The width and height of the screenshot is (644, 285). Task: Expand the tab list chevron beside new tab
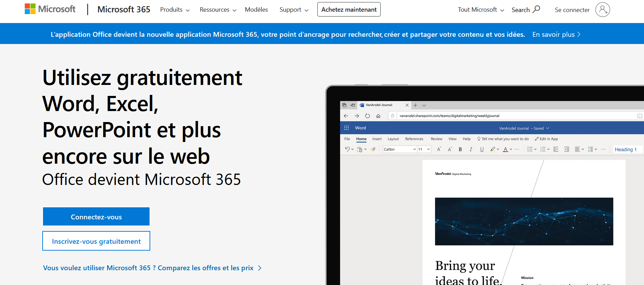pos(424,106)
